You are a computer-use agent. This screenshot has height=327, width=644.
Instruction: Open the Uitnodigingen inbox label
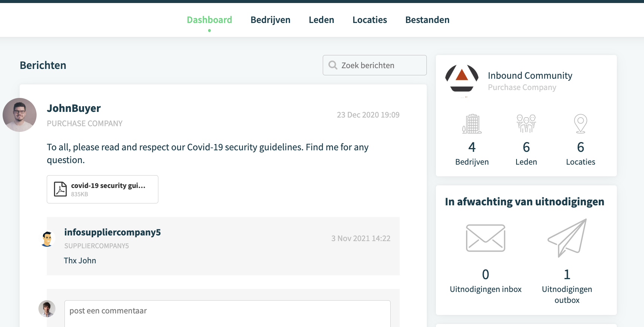click(x=486, y=289)
